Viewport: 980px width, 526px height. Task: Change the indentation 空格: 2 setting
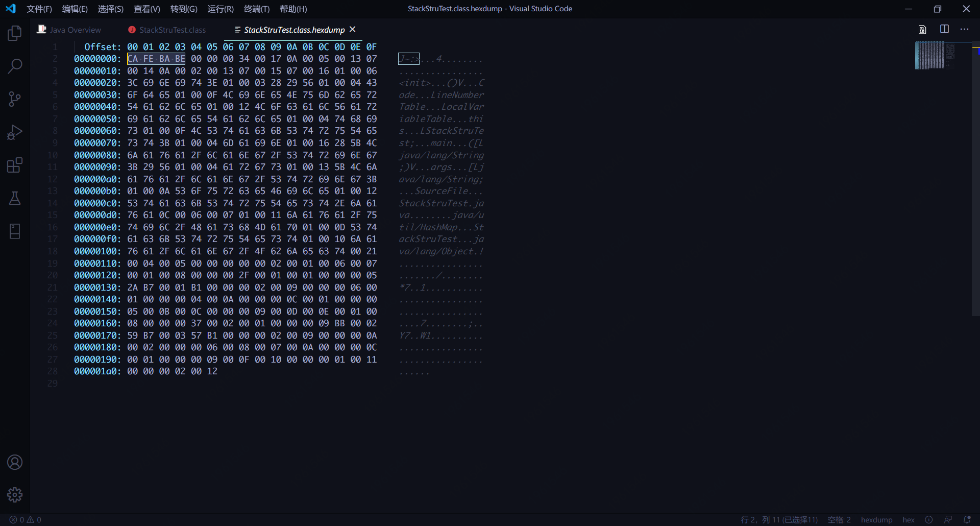(839, 520)
